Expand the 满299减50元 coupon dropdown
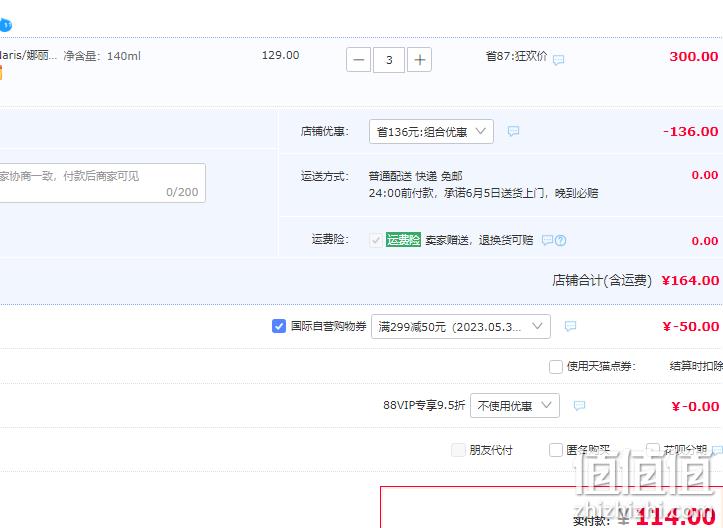This screenshot has width=723, height=528. click(461, 326)
